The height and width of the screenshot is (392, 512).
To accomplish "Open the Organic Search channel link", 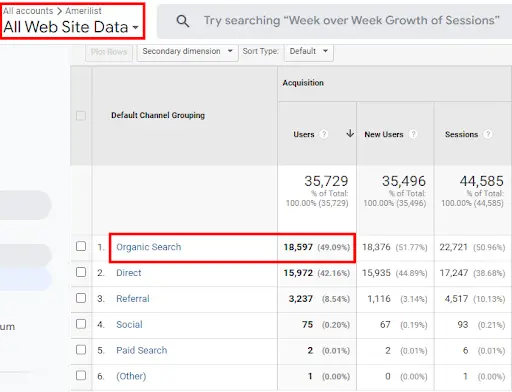I will (x=149, y=247).
